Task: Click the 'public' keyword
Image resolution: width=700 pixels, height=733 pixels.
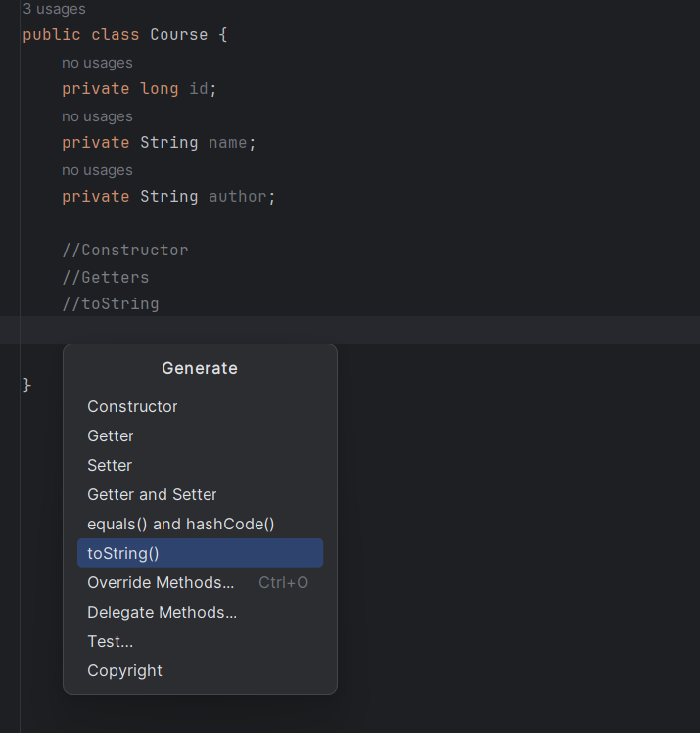Action: pos(52,34)
